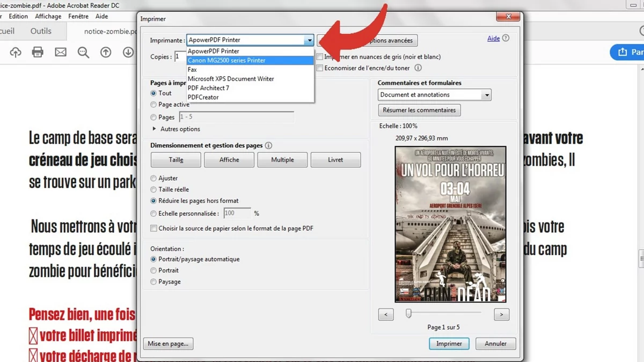Click the envelope email icon
Screen dimensions: 644x362
61,52
